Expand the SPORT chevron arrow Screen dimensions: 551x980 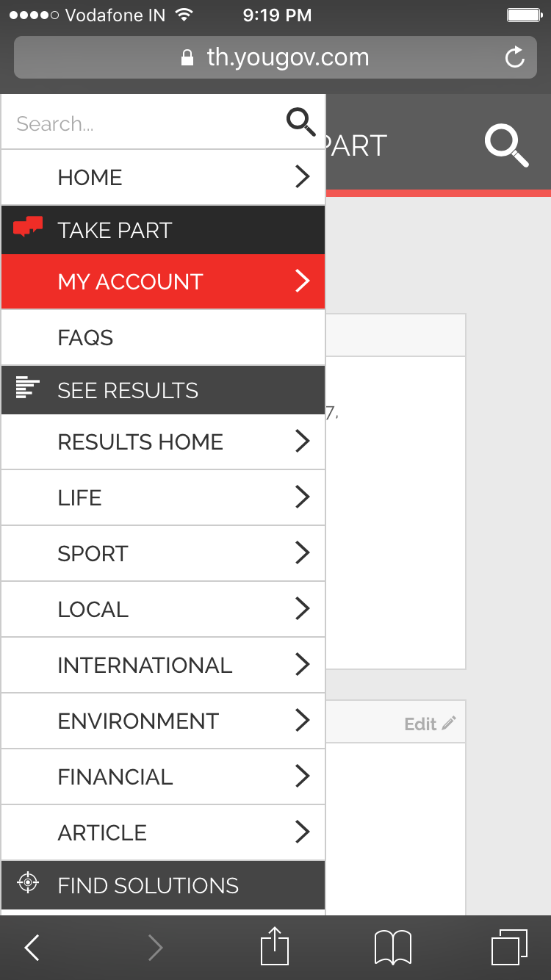302,552
